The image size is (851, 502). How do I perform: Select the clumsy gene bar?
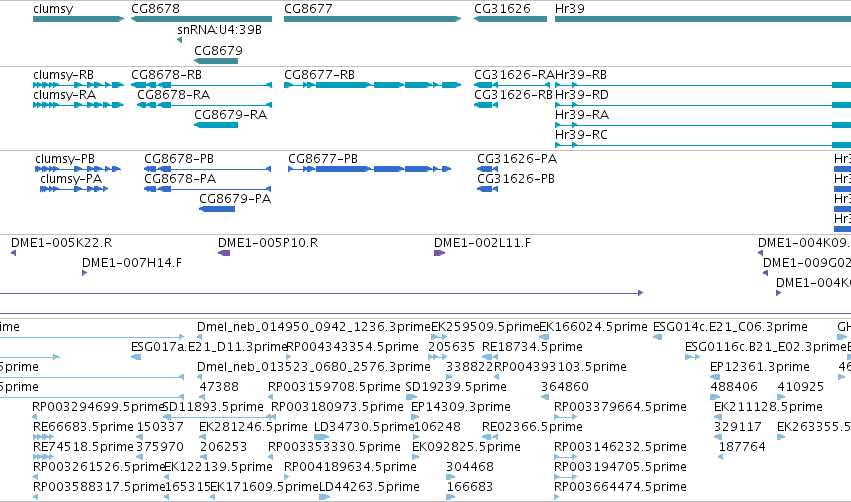78,19
